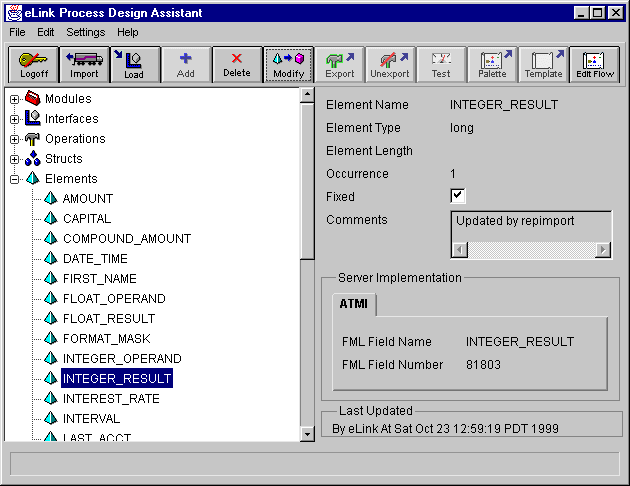Viewport: 630px width, 486px height.
Task: Click the Modify toolbar button
Action: 288,65
